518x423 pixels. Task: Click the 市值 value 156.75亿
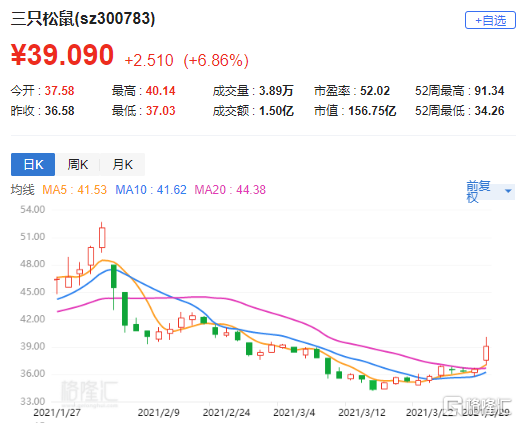pos(372,111)
